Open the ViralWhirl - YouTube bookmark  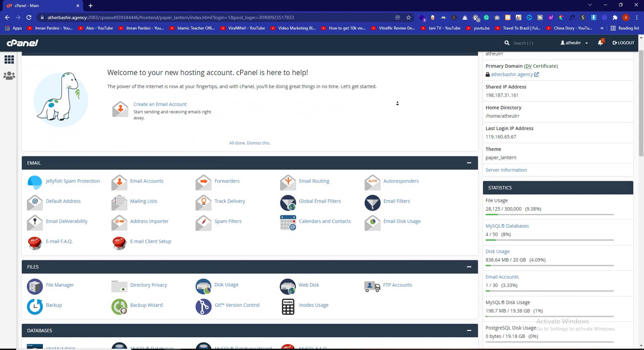click(x=243, y=28)
